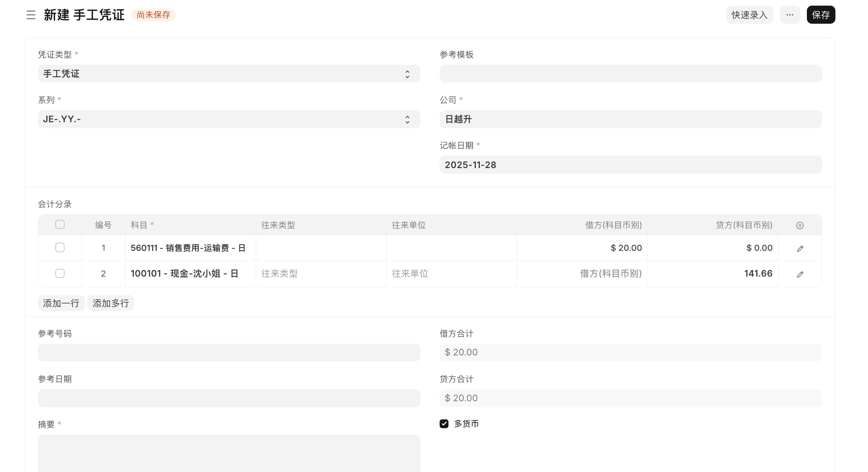This screenshot has width=868, height=472.
Task: Open the 系列 JE-.YY.- dropdown
Action: pyautogui.click(x=228, y=119)
